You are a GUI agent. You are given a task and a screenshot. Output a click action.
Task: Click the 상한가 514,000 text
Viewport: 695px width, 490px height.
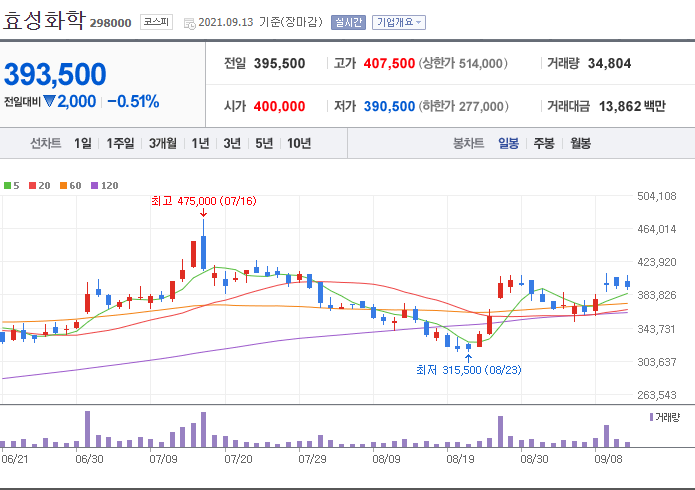click(x=463, y=63)
